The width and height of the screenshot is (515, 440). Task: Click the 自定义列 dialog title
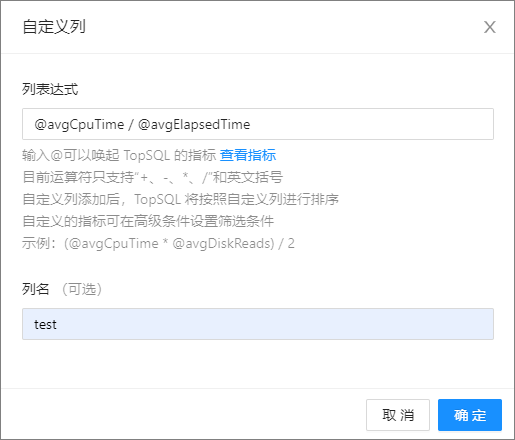pyautogui.click(x=54, y=27)
